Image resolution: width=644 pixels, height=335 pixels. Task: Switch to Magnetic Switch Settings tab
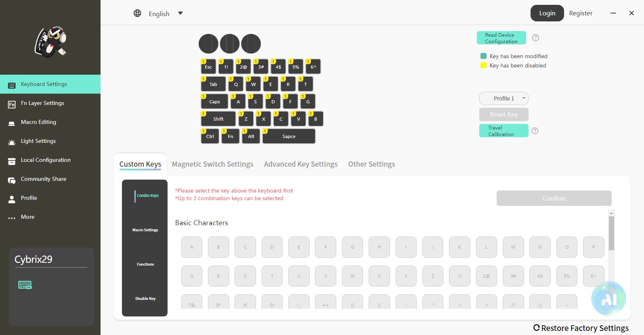click(x=212, y=164)
